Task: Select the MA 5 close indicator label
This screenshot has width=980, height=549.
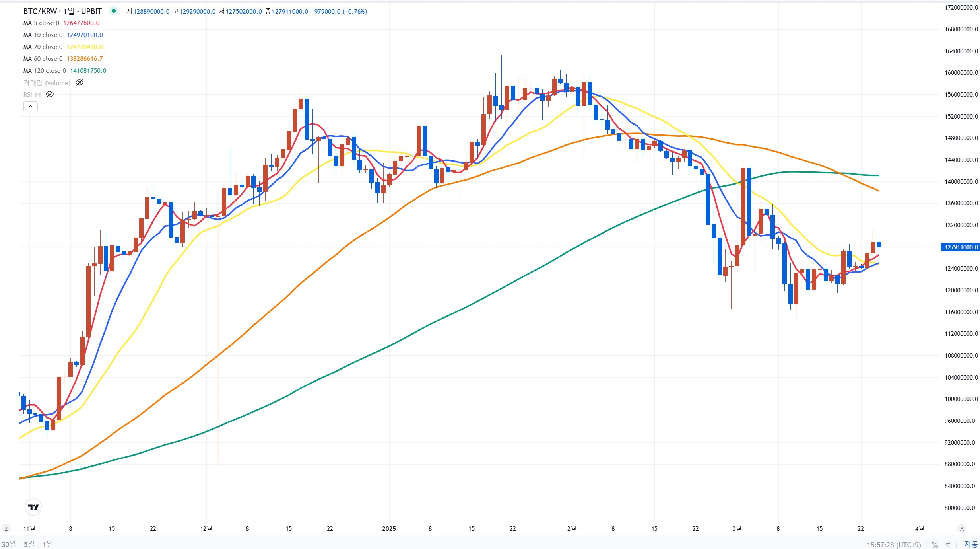Action: tap(41, 23)
